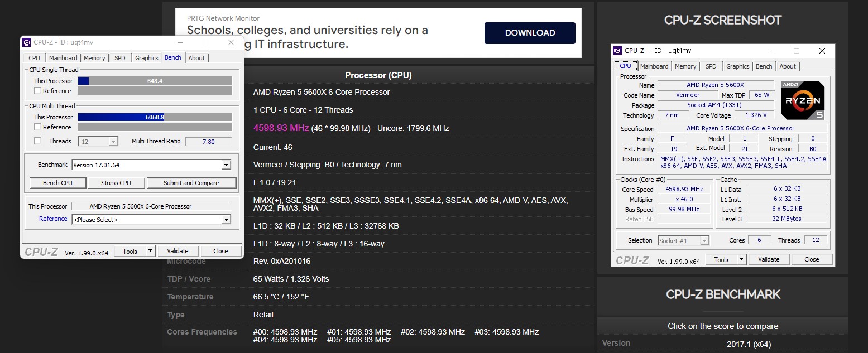Click the multi thread score bar 5058.9
Viewport: 868px width, 353px height.
[155, 117]
